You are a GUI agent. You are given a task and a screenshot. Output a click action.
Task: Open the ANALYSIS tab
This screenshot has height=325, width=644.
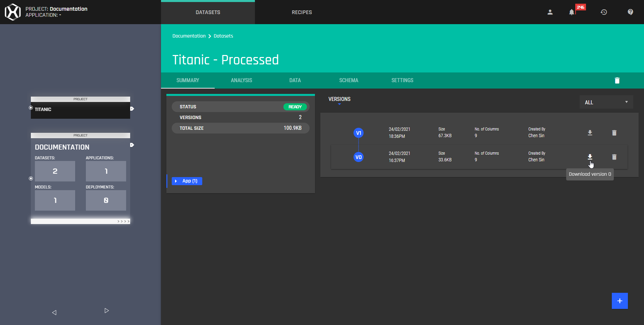241,80
